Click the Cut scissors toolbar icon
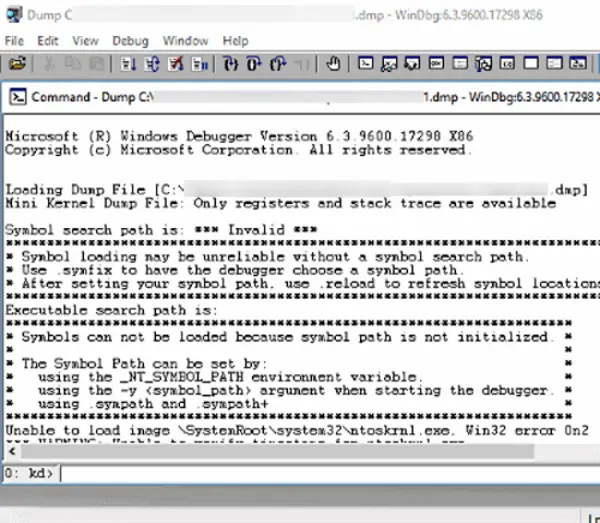Viewport: 600px width, 523px height. [x=49, y=64]
